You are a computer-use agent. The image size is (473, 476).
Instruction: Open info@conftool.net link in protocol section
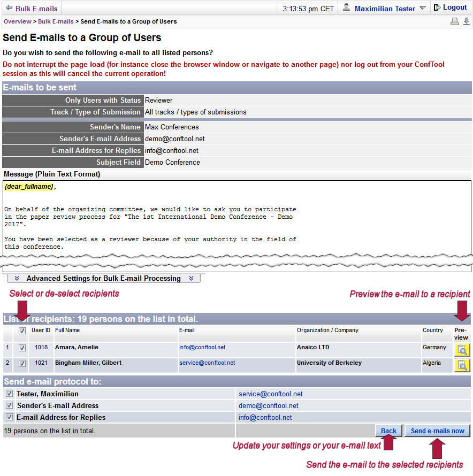[265, 418]
